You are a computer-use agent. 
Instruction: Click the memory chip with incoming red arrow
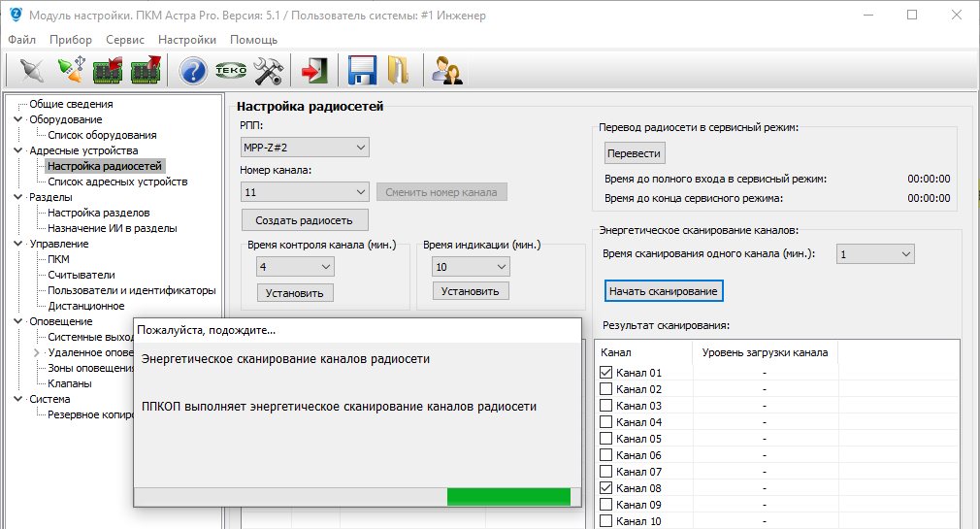click(x=107, y=71)
